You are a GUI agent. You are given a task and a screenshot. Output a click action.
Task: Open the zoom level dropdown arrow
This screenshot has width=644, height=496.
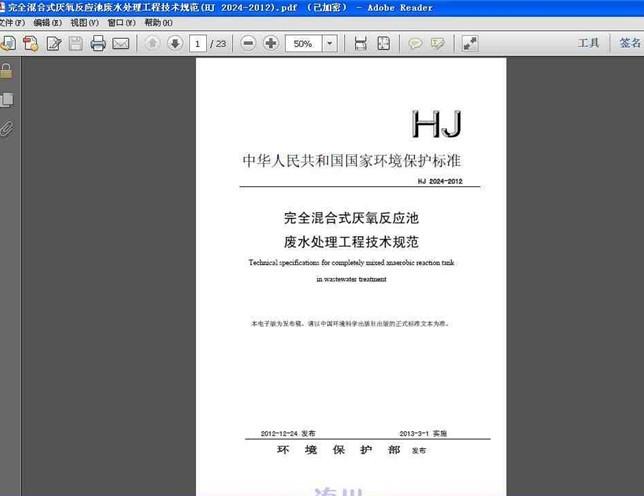(x=330, y=44)
